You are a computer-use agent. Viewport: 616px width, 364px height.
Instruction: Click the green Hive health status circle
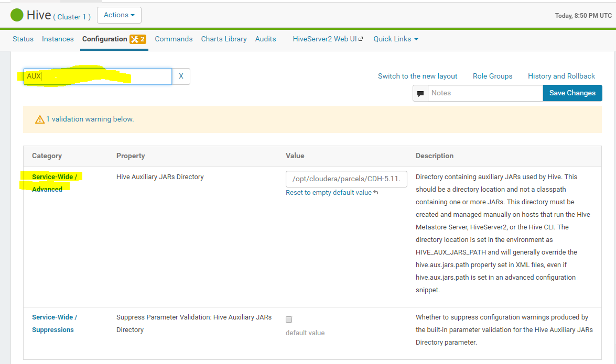pos(17,15)
